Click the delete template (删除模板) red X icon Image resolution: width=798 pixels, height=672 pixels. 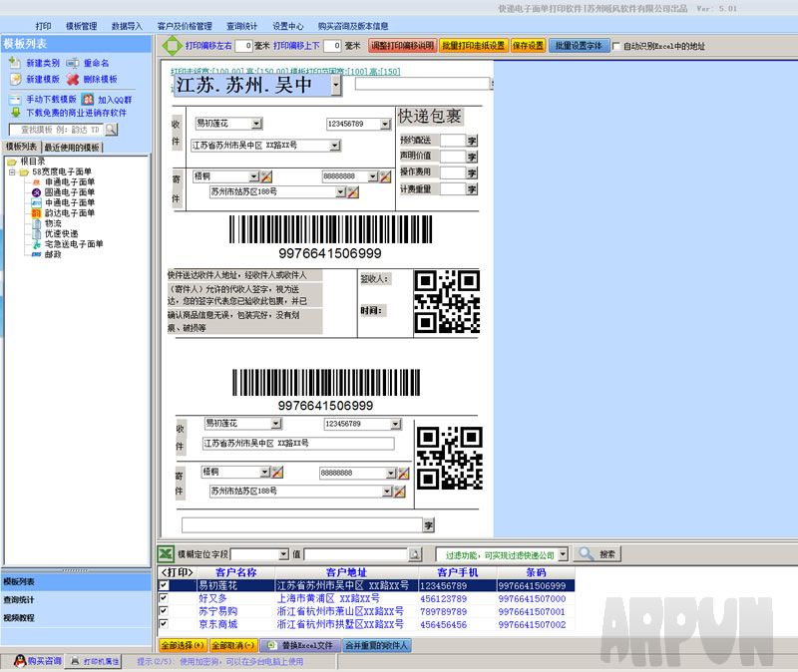click(x=74, y=79)
